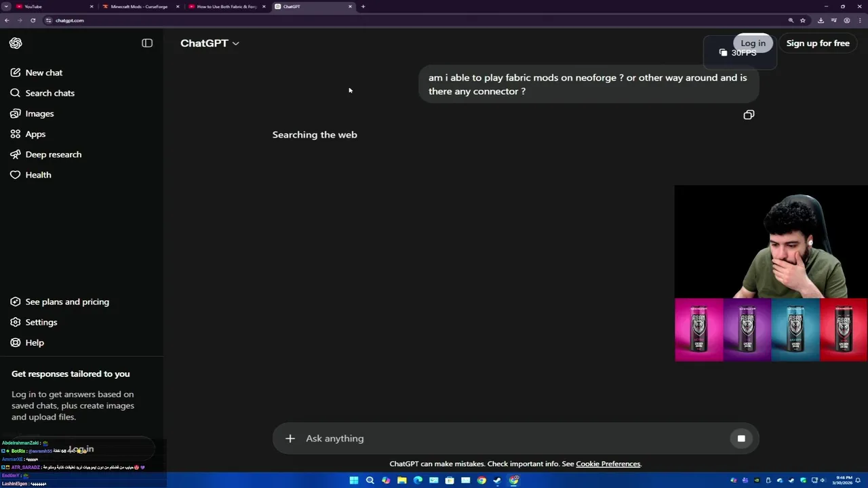Click the plus attach icon in the prompt box
Viewport: 868px width, 488px height.
290,439
